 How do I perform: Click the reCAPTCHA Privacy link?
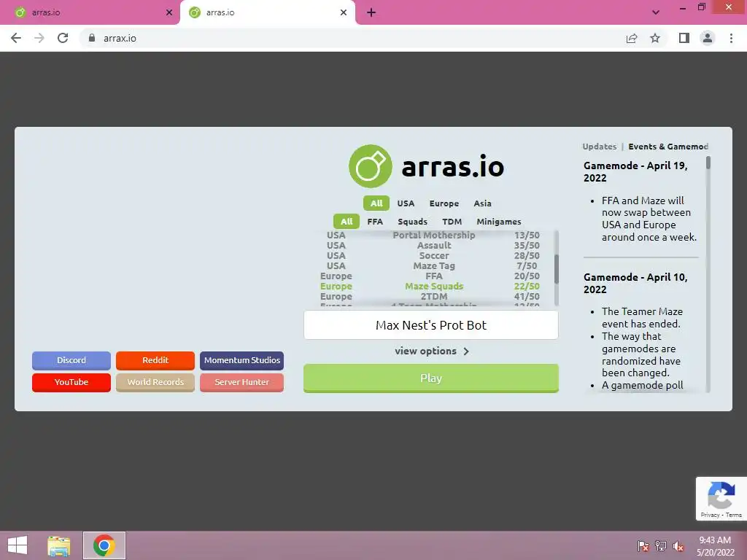point(710,515)
